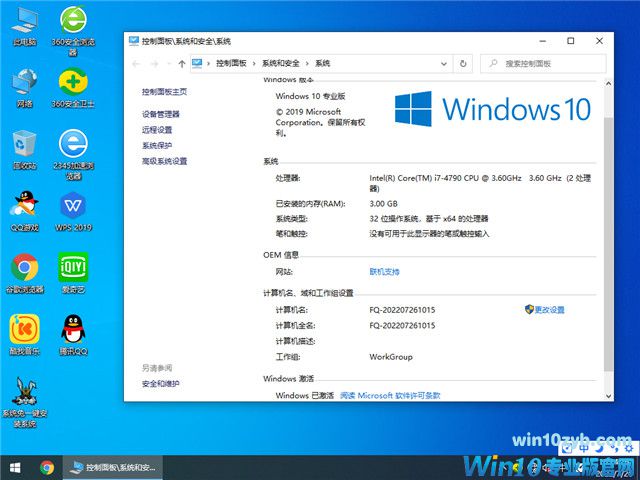The height and width of the screenshot is (480, 640).
Task: Select 系统和安全 breadcrumb in address bar
Action: [x=281, y=63]
